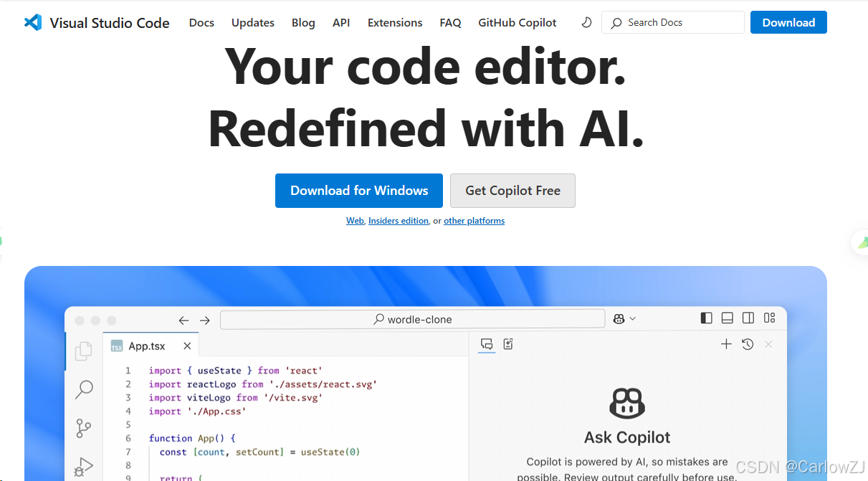
Task: Toggle the bottom panel layout icon
Action: 728,318
